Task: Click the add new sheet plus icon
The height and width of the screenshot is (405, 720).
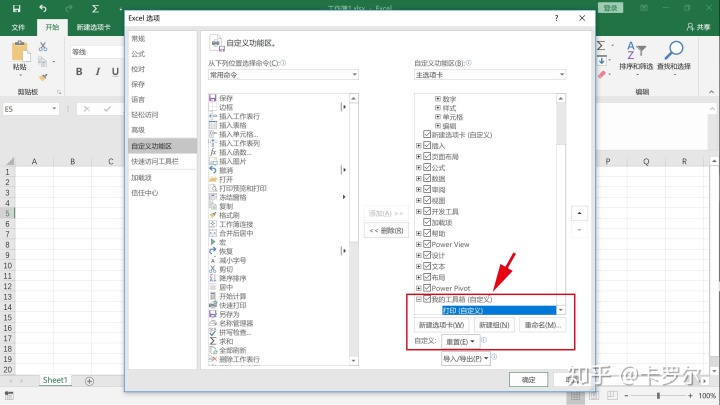Action: pos(90,381)
